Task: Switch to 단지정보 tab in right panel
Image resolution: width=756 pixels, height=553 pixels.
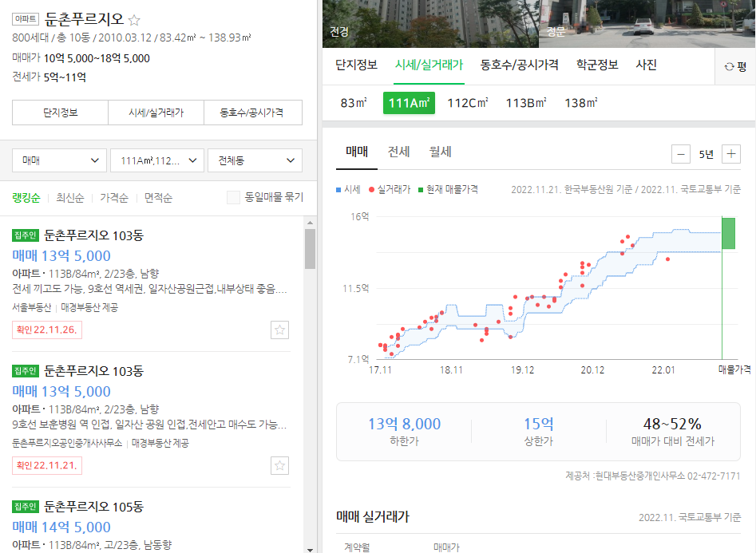Action: (356, 65)
